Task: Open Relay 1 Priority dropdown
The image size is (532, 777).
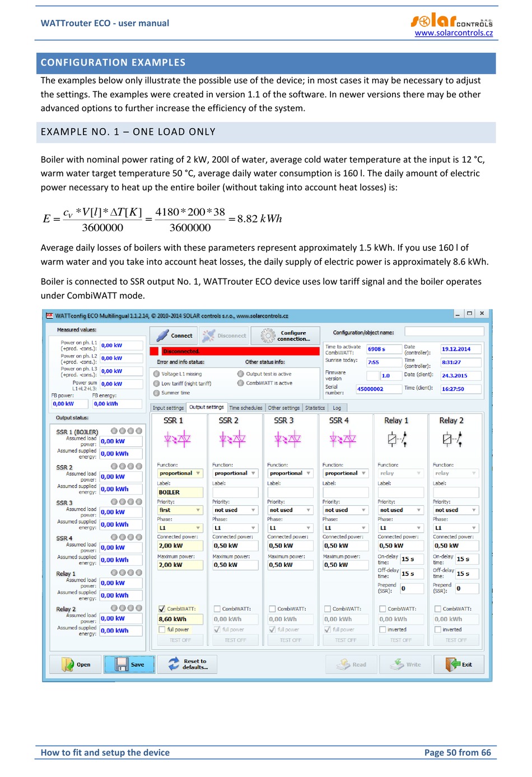Action: pyautogui.click(x=400, y=510)
